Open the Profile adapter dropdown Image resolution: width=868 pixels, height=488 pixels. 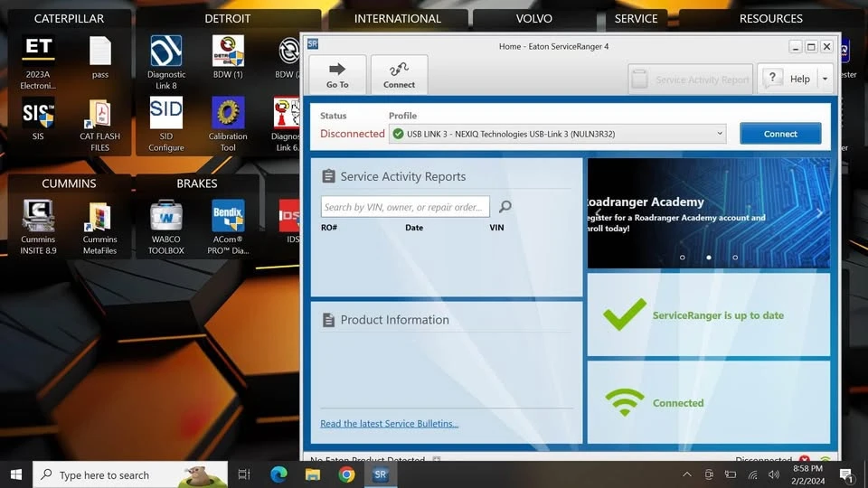(558, 134)
